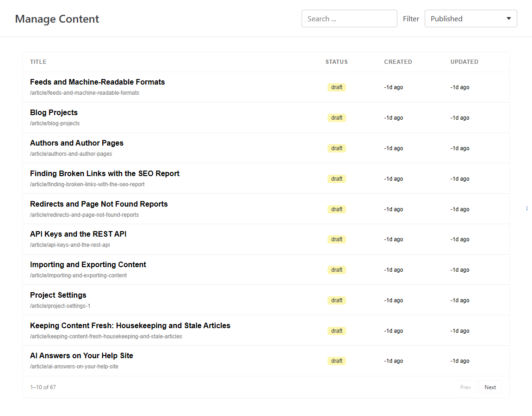Image resolution: width=532 pixels, height=416 pixels.
Task: Click the /article/blog-projects path text
Action: [x=55, y=123]
